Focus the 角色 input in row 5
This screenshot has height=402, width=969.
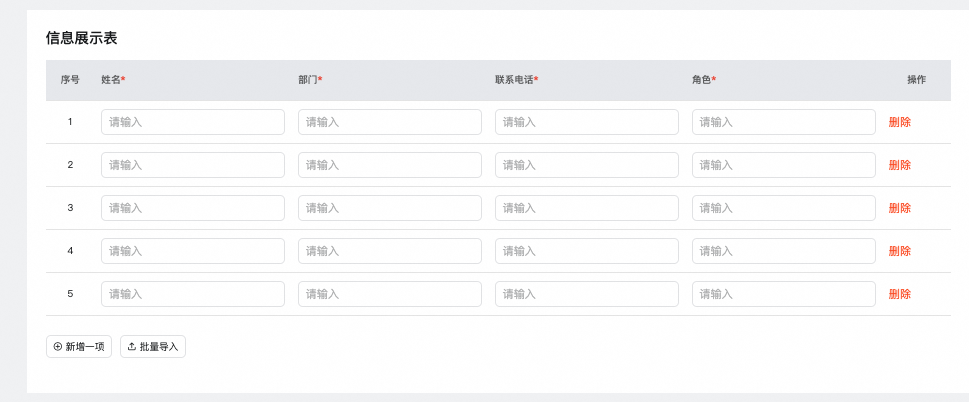(784, 294)
